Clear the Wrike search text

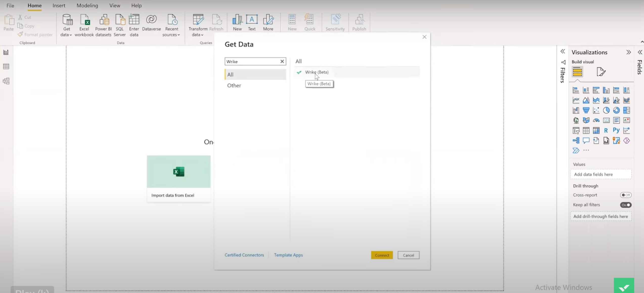pos(282,61)
